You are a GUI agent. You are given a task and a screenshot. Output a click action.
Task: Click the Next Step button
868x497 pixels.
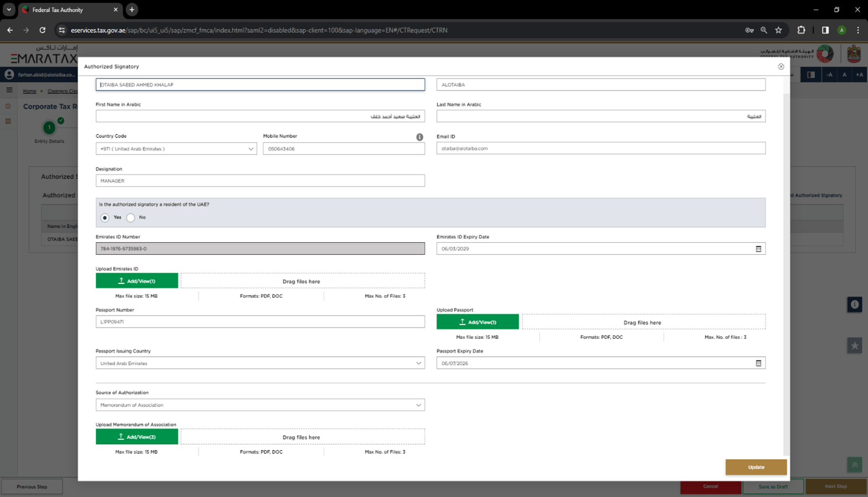click(836, 487)
